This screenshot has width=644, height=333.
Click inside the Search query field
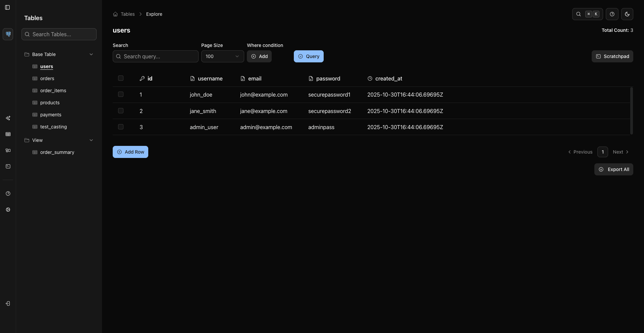coord(155,56)
